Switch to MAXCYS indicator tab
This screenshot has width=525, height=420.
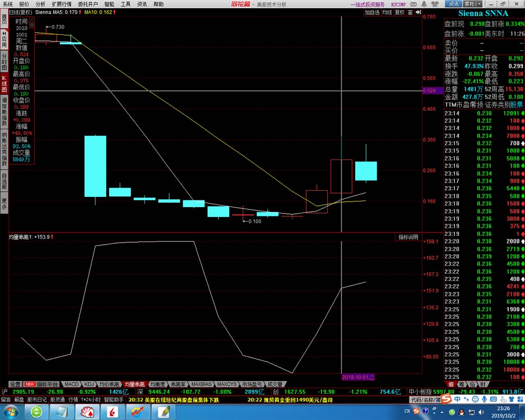coord(227,384)
